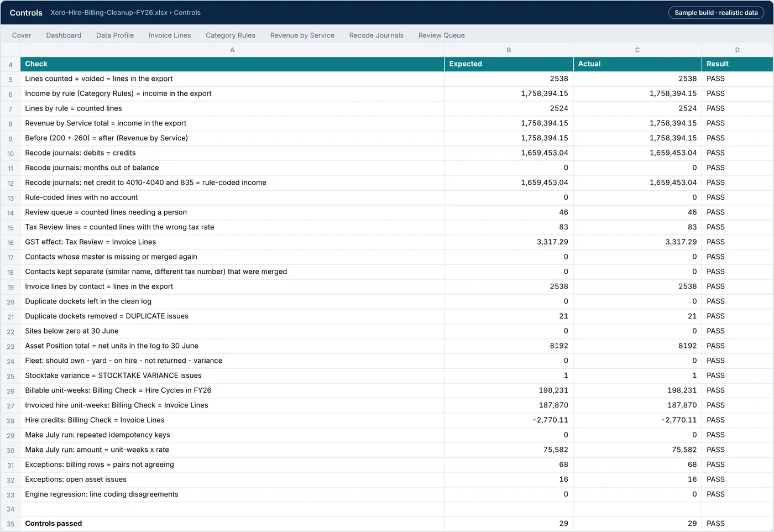Select Actual value 198,231

pos(637,390)
